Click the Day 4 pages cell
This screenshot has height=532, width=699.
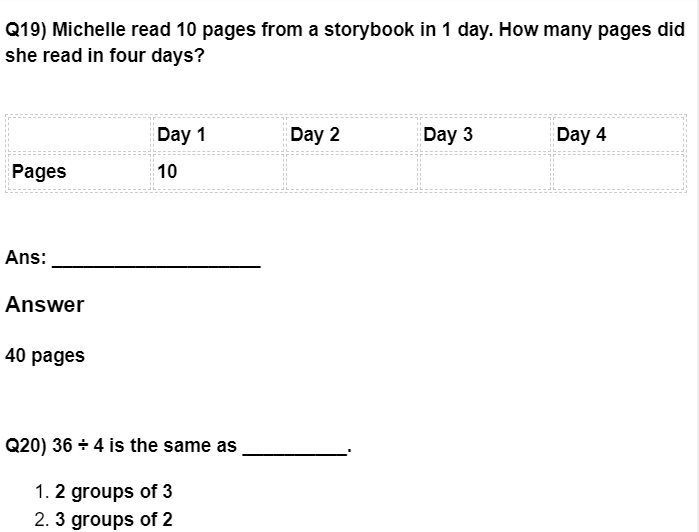tap(618, 172)
